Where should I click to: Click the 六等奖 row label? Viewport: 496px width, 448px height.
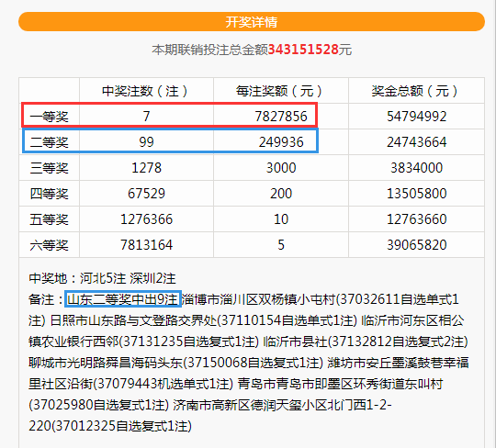click(49, 245)
